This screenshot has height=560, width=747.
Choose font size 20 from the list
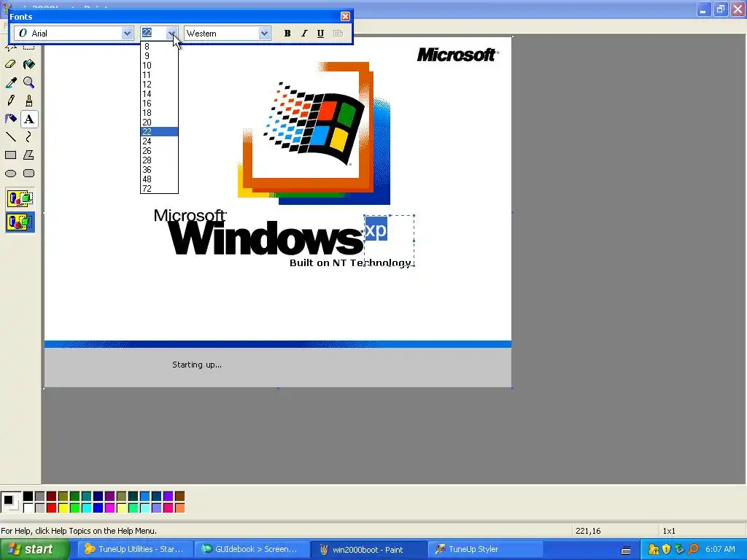[x=159, y=122]
